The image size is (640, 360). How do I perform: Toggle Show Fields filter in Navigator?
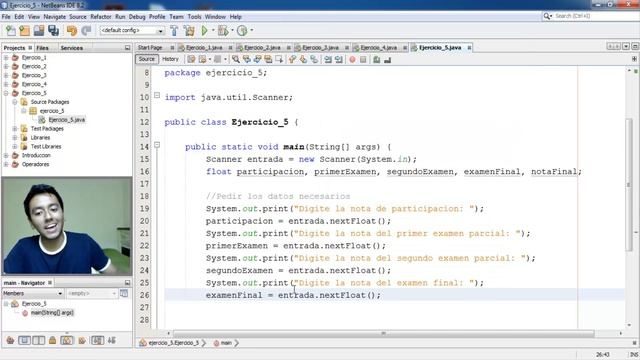(24, 340)
